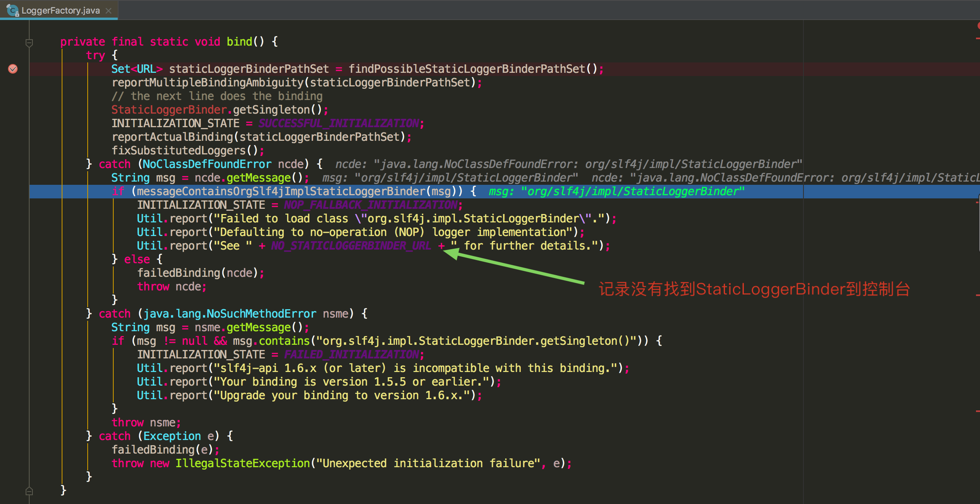Screen dimensions: 980x504
Task: Click the bind method name
Action: click(239, 42)
